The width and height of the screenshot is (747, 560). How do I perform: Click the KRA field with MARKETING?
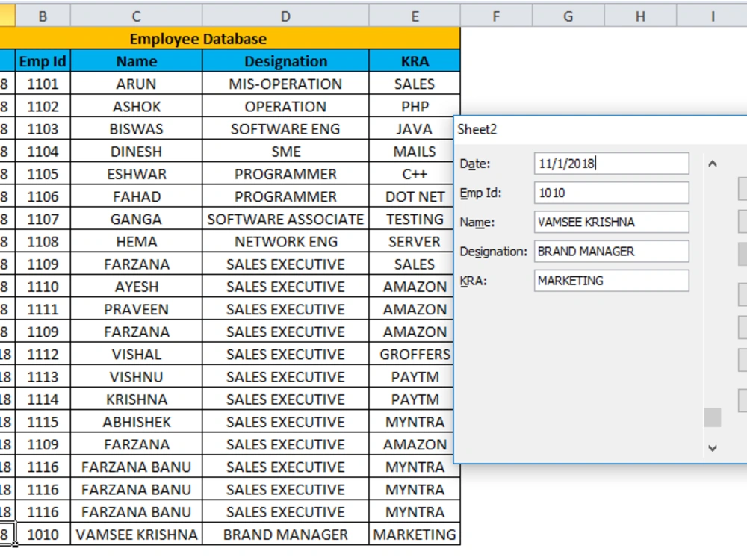click(611, 281)
